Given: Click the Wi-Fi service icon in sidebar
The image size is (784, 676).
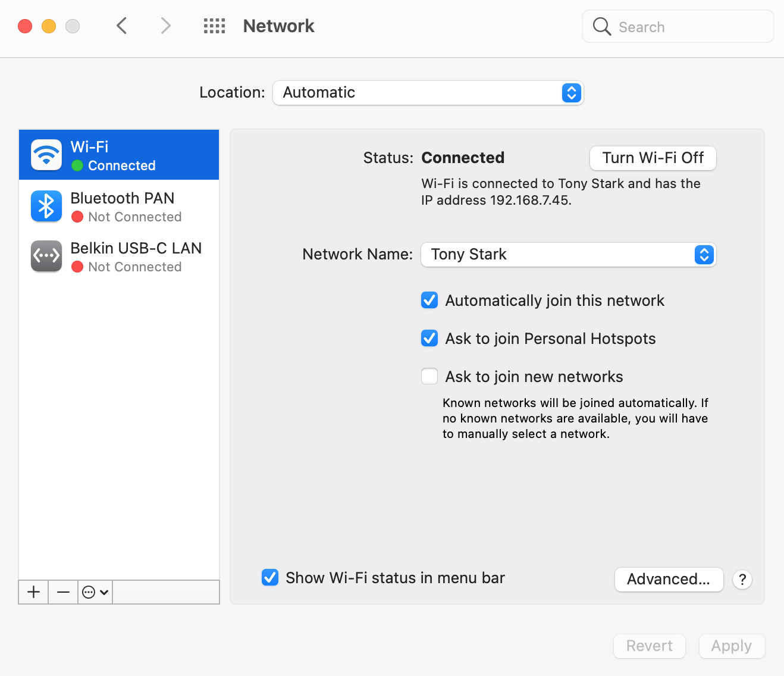Looking at the screenshot, I should point(46,155).
